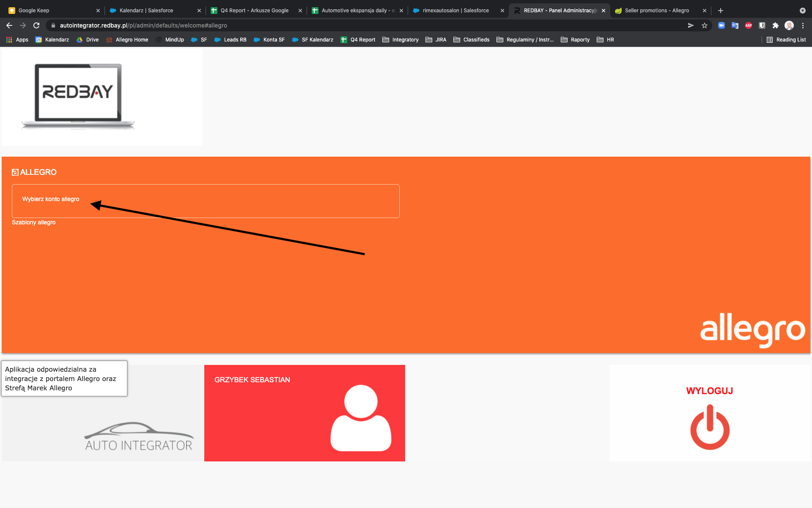Open Chrome three-dot menu

pos(803,25)
